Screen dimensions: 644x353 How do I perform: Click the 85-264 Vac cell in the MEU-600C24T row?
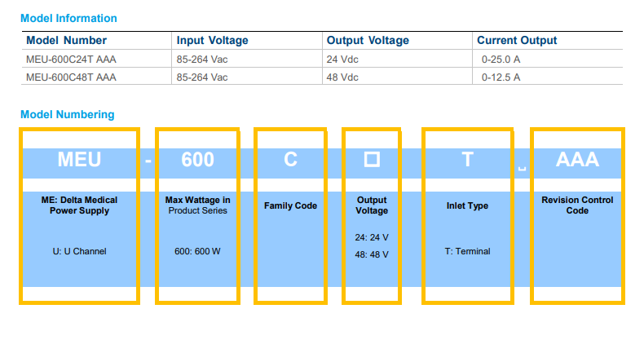tap(202, 60)
